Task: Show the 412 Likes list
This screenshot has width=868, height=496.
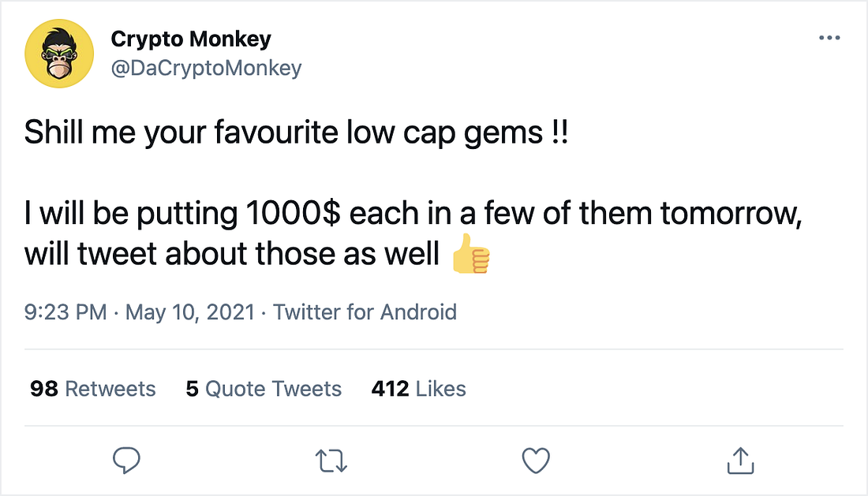Action: 418,389
